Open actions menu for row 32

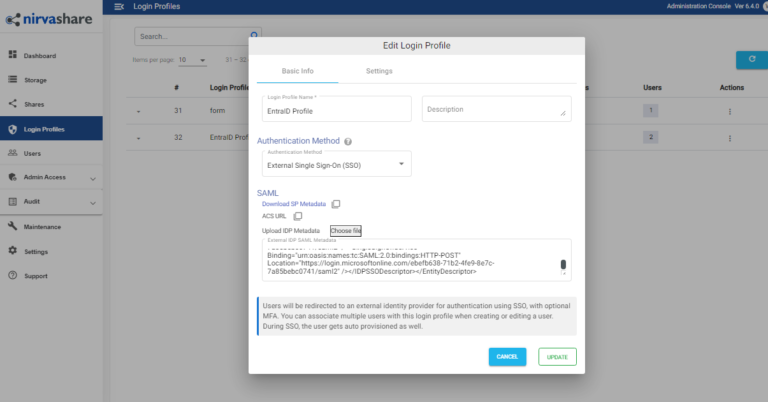[729, 137]
